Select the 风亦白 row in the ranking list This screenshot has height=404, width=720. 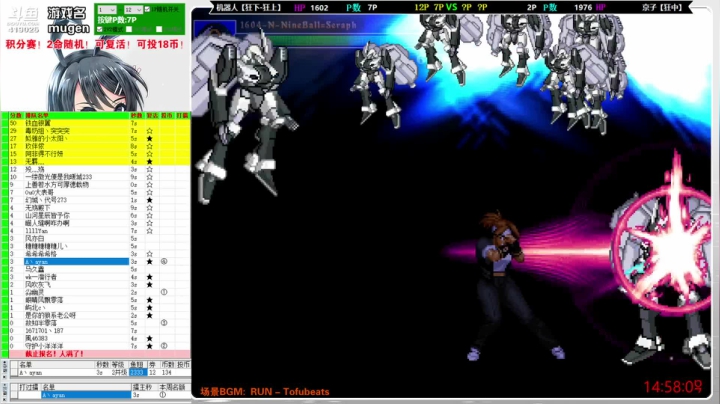click(99, 238)
